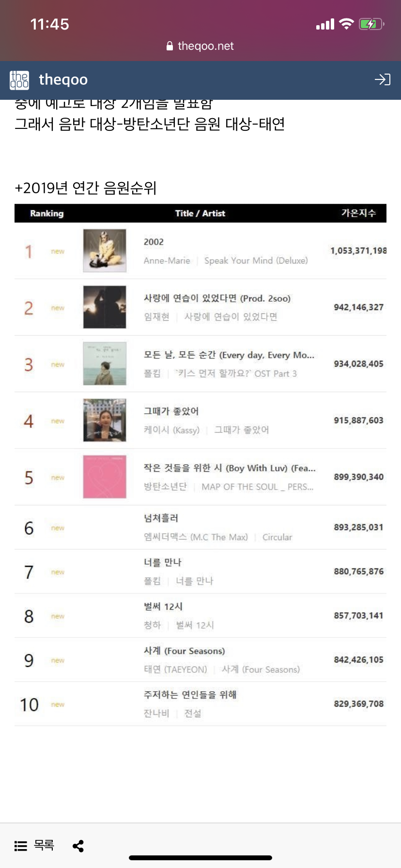Tap the pink Boy With Luv cover
The image size is (401, 868).
point(105,477)
